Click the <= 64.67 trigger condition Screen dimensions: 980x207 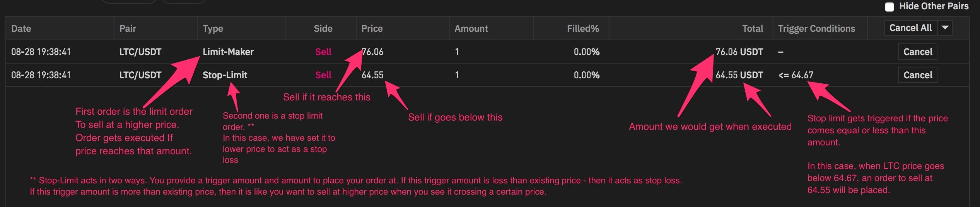[x=796, y=75]
